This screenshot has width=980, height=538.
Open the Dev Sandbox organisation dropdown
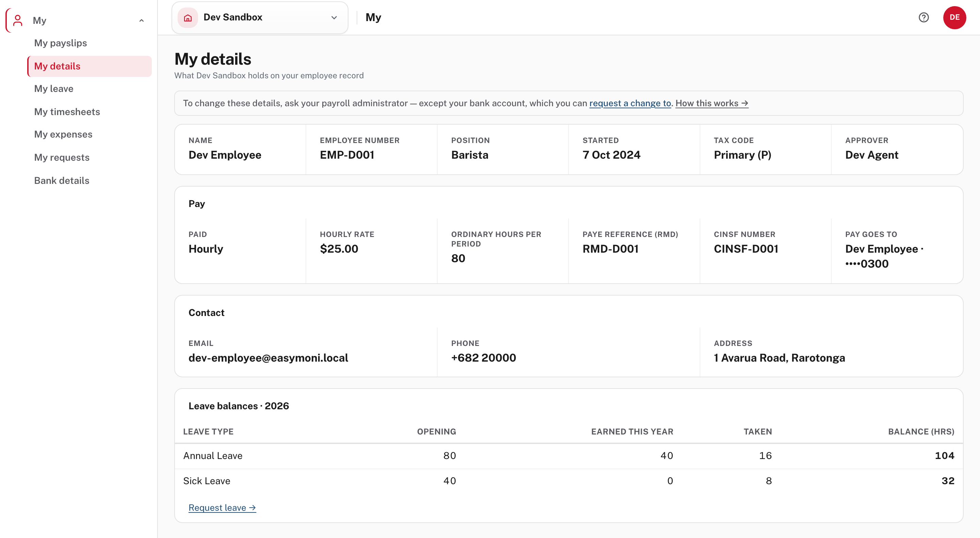click(260, 17)
